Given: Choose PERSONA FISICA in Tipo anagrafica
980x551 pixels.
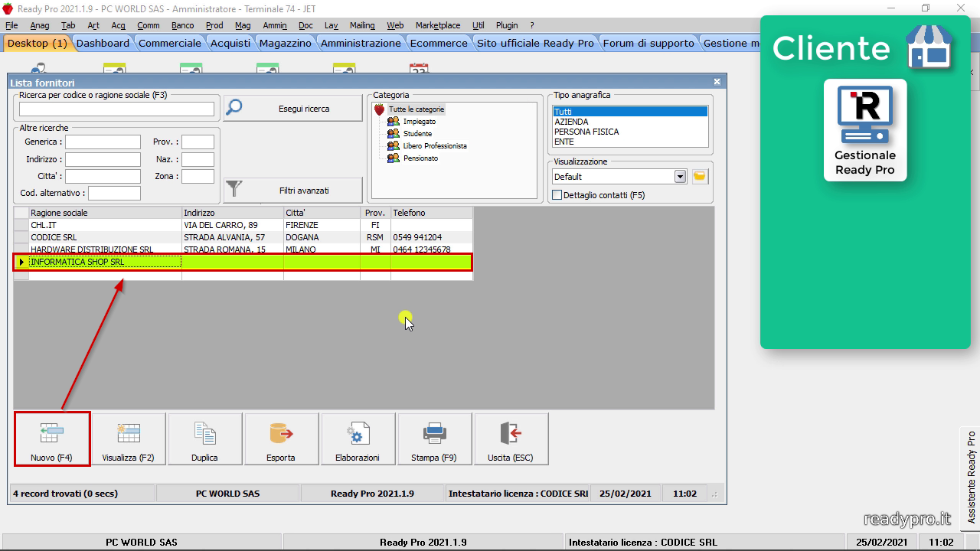Looking at the screenshot, I should [x=630, y=132].
